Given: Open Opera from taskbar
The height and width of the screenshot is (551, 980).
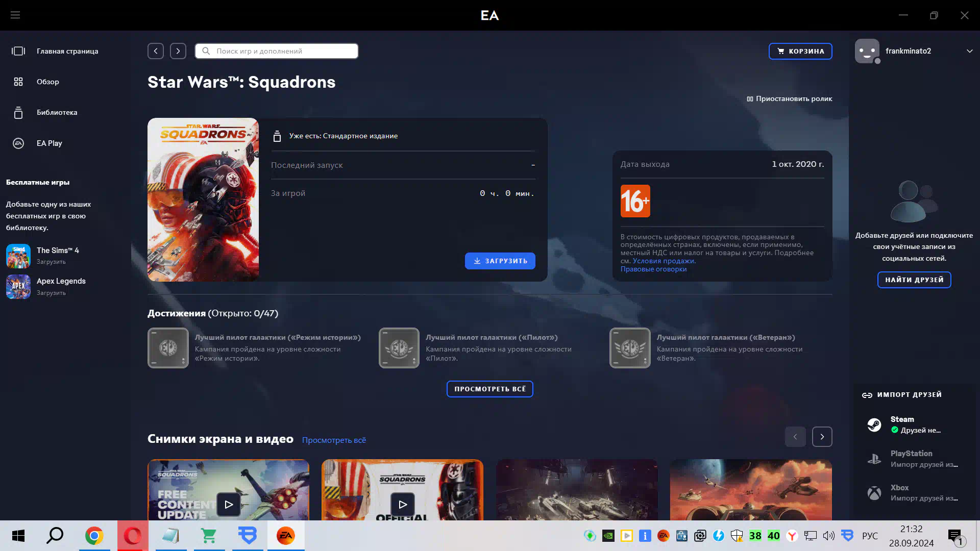Looking at the screenshot, I should tap(133, 536).
